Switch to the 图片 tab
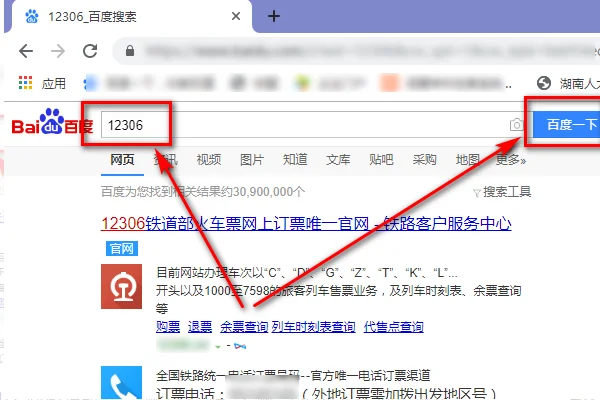 coord(252,159)
